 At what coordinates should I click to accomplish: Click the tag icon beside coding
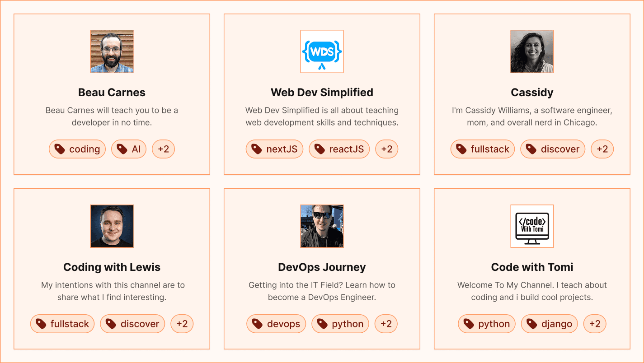60,149
